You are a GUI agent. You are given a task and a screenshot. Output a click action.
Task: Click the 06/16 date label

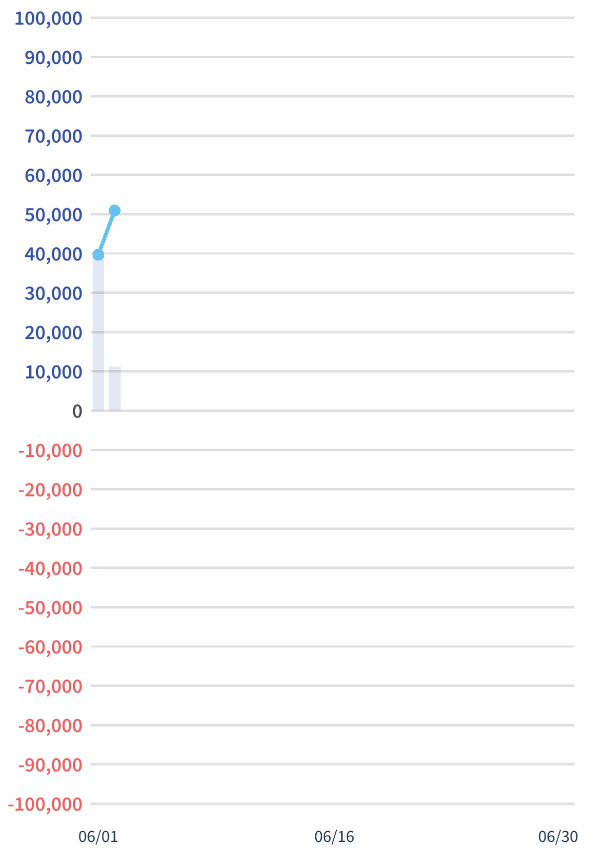tap(334, 836)
